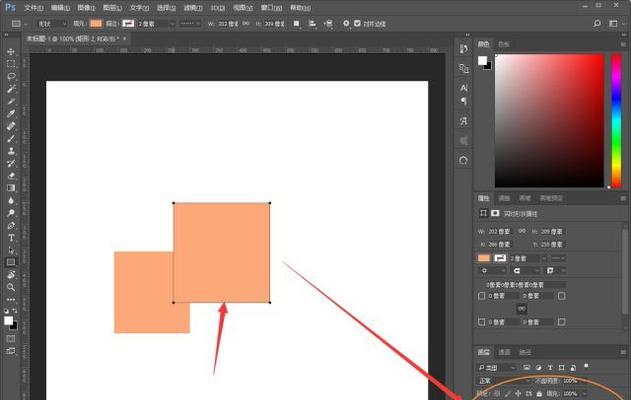Switch to the 图层 panel tab
Viewport: 631px width, 400px height.
pos(483,352)
